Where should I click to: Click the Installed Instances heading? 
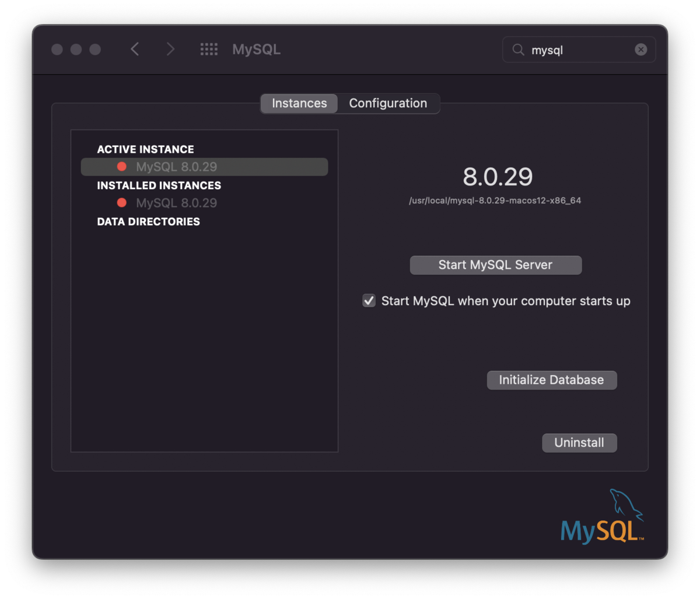coord(159,185)
